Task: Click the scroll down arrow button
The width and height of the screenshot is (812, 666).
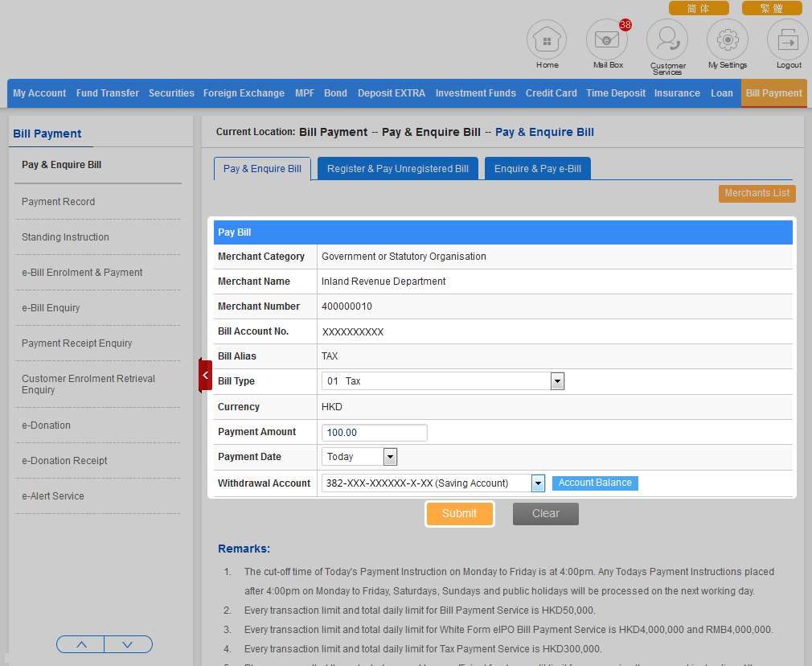Action: coord(128,644)
